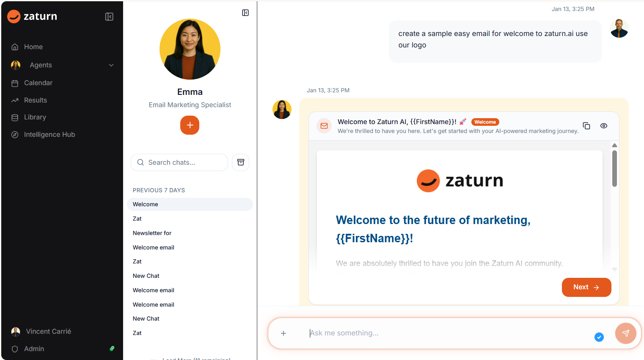The height and width of the screenshot is (360, 644).
Task: Click the blue checkmark badge icon
Action: coord(599,337)
